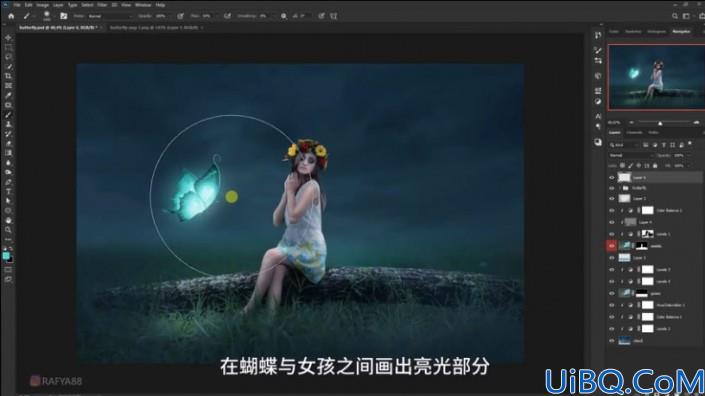Image resolution: width=705 pixels, height=396 pixels.
Task: Select the Clone Stamp tool
Action: click(x=8, y=124)
